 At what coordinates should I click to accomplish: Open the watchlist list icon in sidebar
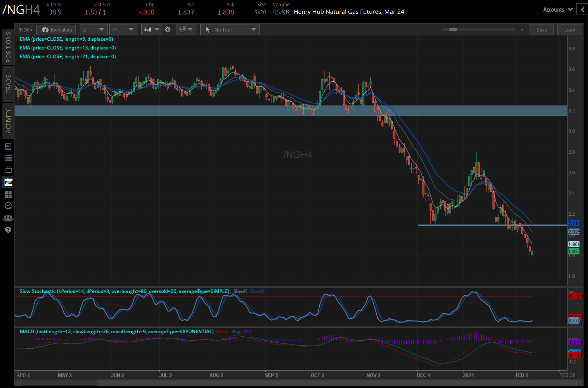(x=8, y=158)
